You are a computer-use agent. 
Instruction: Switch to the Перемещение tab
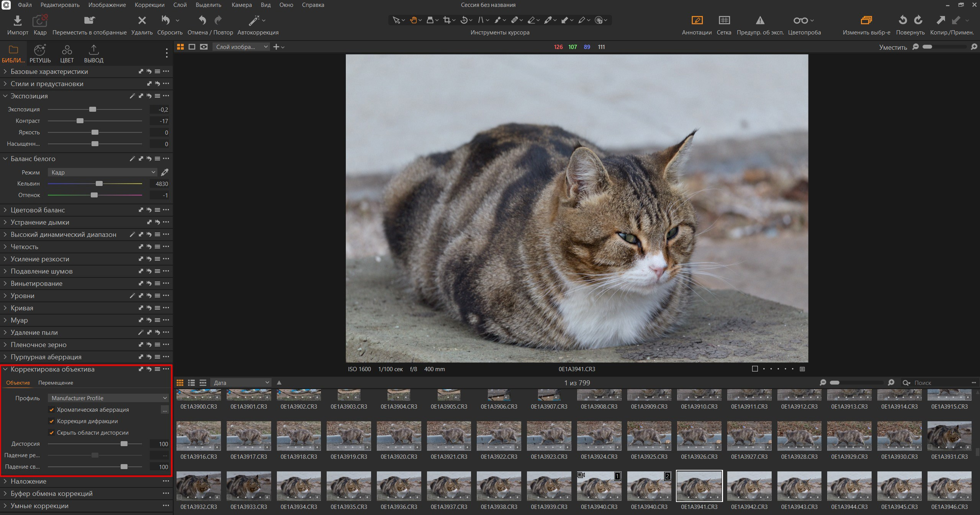pyautogui.click(x=56, y=383)
